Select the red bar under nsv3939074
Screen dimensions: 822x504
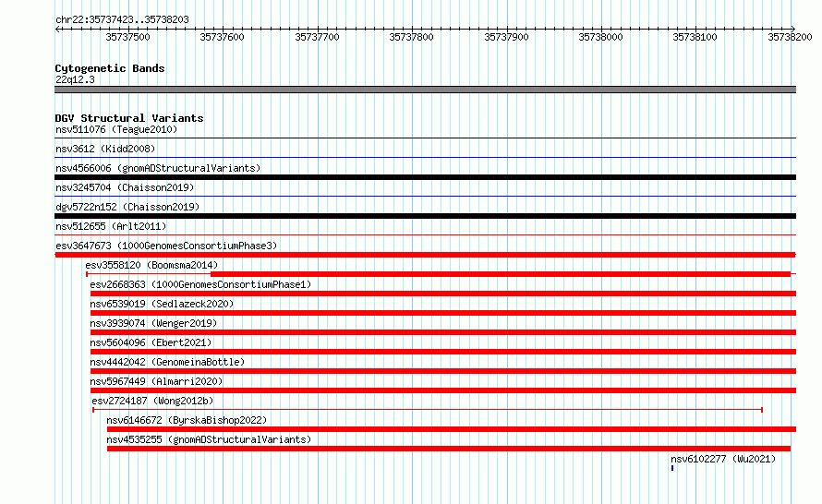point(443,332)
